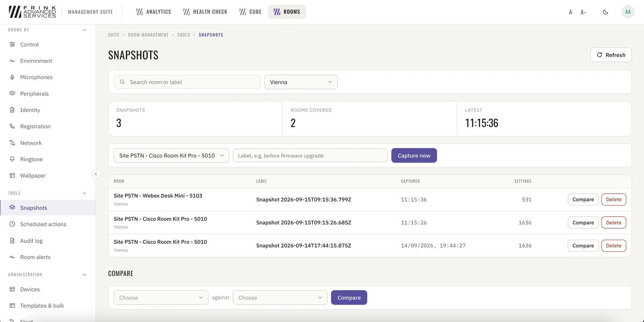Click the Tools breadcrumb link
Viewport: 644px width, 322px height.
coord(184,35)
